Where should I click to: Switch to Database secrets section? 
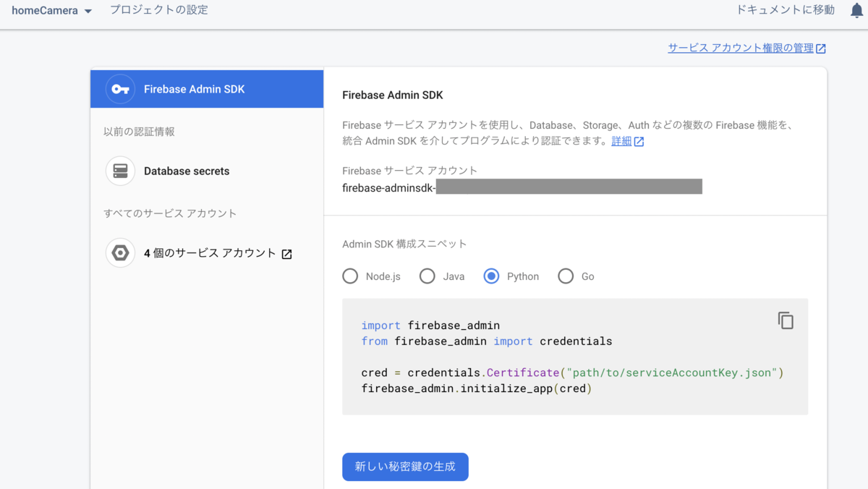coord(187,171)
